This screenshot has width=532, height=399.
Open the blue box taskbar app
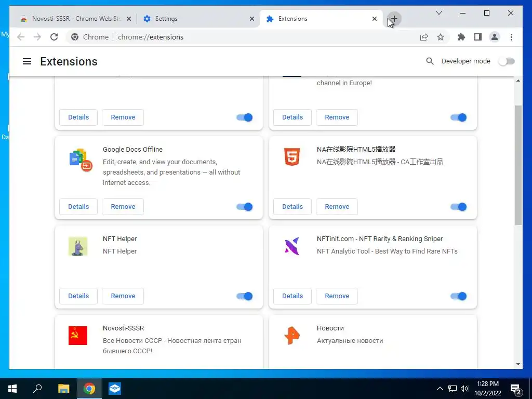[x=115, y=389]
